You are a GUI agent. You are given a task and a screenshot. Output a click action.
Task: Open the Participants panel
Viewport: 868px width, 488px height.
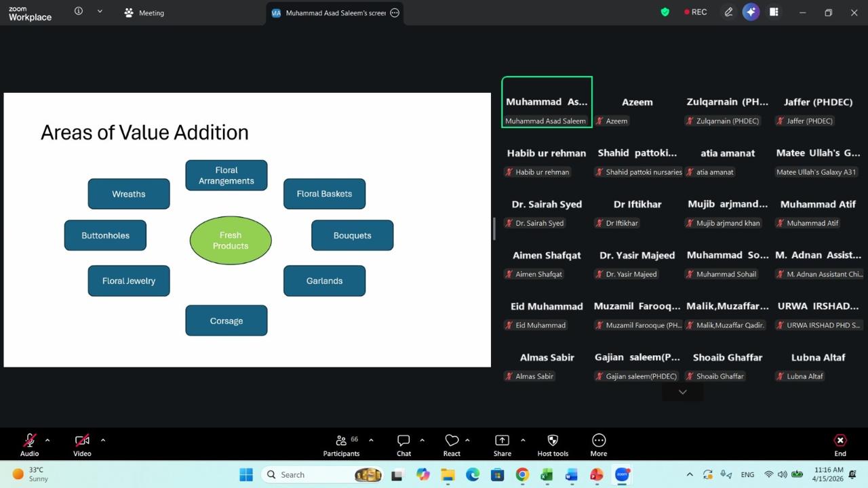[341, 445]
